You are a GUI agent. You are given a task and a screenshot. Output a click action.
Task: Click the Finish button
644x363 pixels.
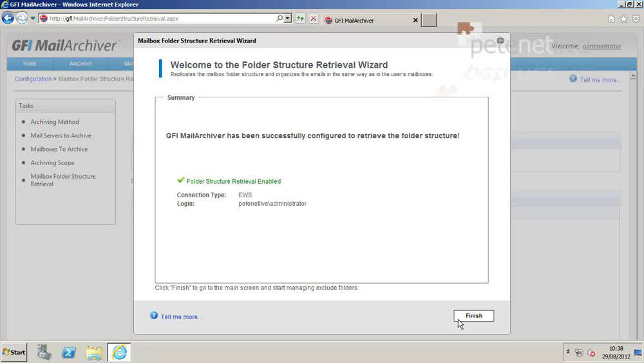click(473, 316)
